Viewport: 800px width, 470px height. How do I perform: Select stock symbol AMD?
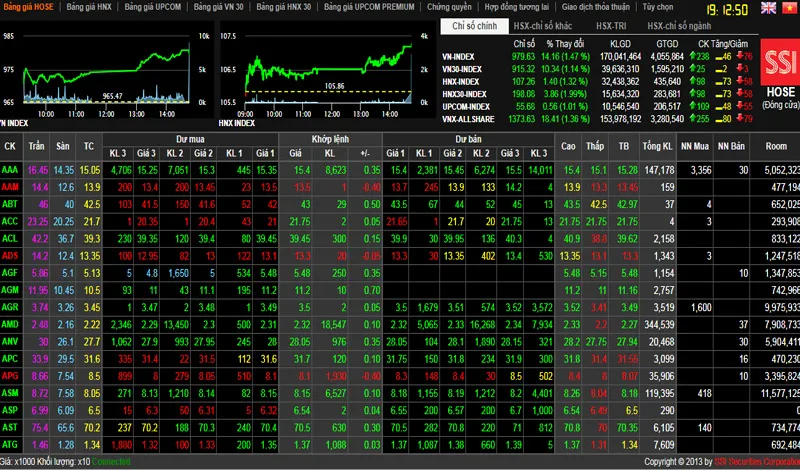pos(10,324)
